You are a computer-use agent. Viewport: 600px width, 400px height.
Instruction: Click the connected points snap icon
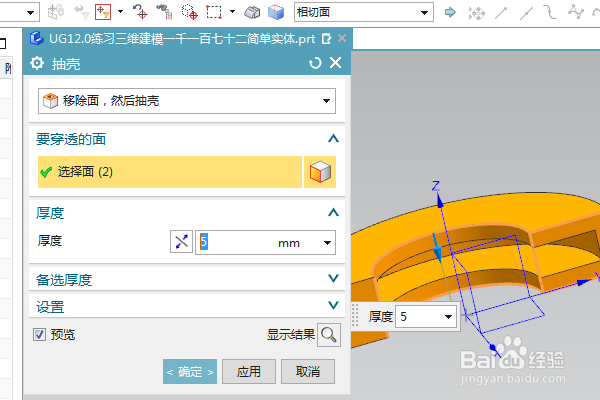(x=576, y=11)
